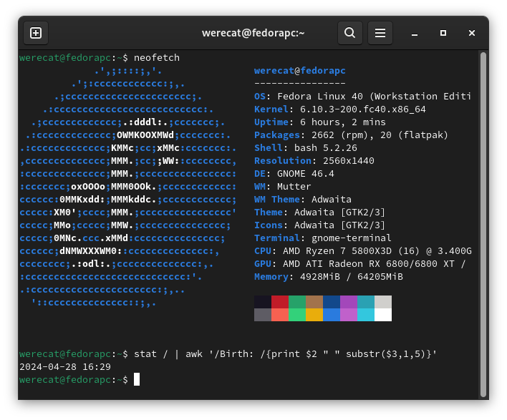Click the cyan color block in bottom row
Image resolution: width=507 pixels, height=420 pixels.
point(366,315)
